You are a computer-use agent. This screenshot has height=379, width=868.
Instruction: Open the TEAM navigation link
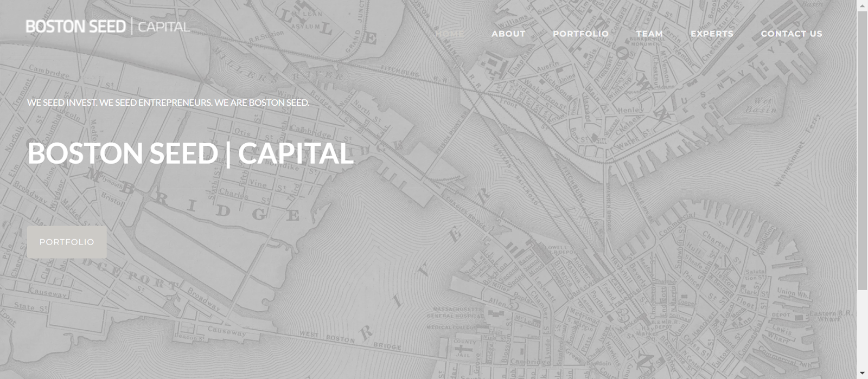coord(649,34)
